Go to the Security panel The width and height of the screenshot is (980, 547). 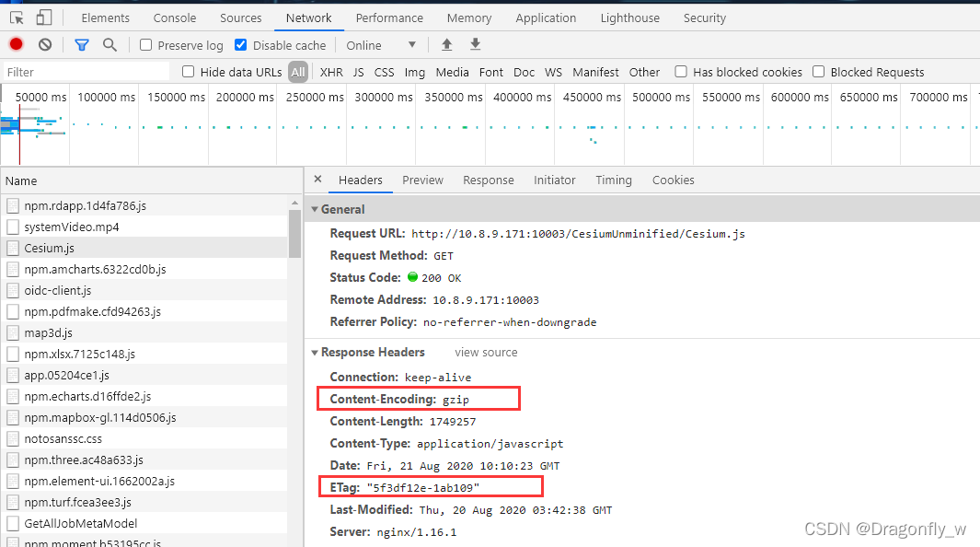click(x=704, y=18)
